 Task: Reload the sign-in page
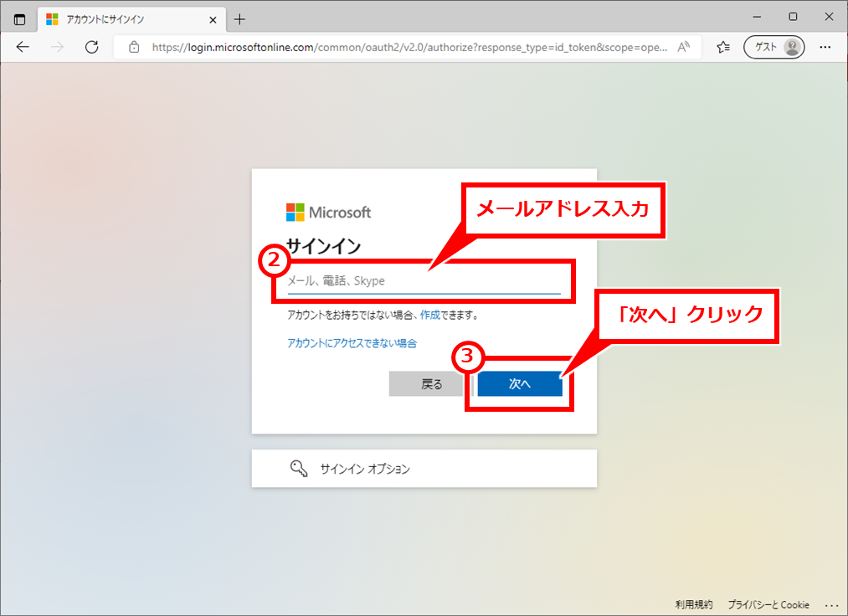(x=92, y=47)
